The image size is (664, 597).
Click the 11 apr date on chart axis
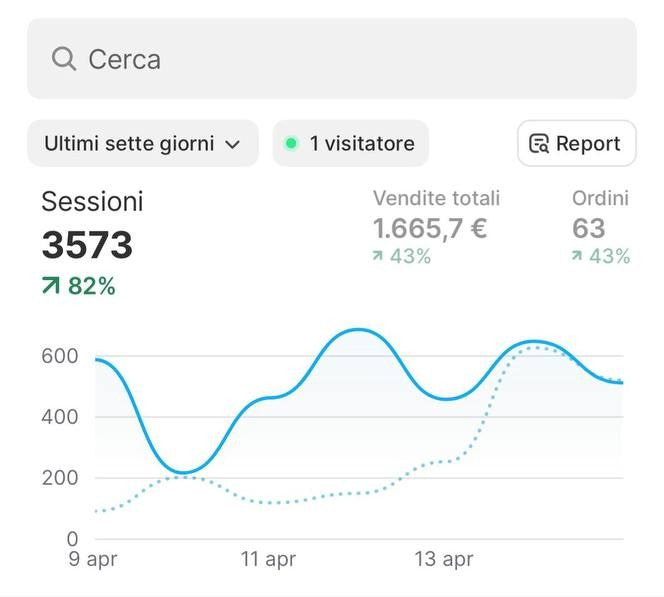(268, 559)
